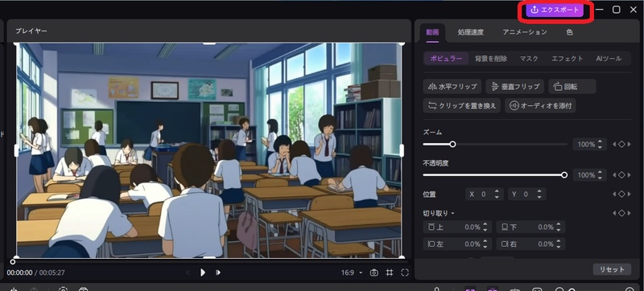Image resolution: width=644 pixels, height=291 pixels.
Task: Click the 右 crop stepper arrows
Action: (x=559, y=244)
